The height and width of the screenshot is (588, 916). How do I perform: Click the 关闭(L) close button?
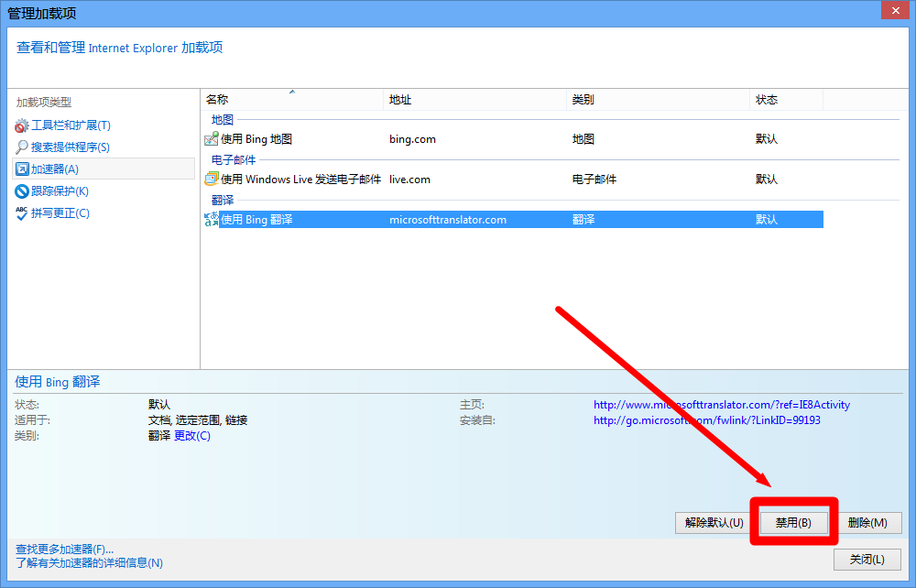pos(867,560)
